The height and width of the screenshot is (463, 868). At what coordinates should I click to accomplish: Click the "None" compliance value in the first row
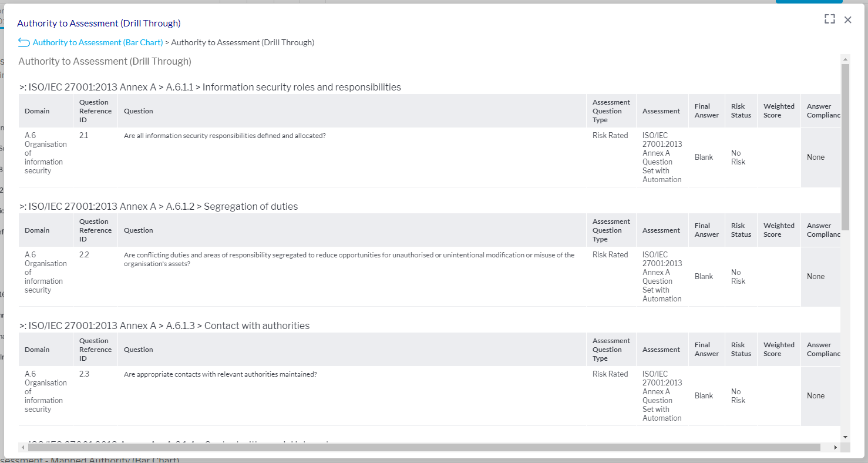816,157
